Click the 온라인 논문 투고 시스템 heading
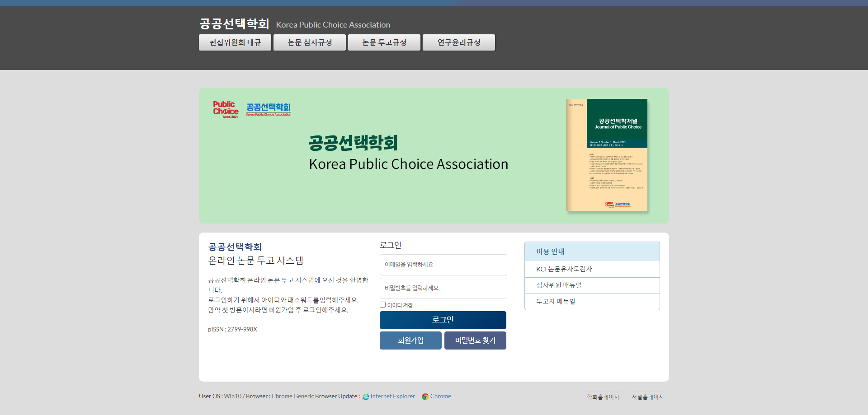868x415 pixels. pos(256,261)
